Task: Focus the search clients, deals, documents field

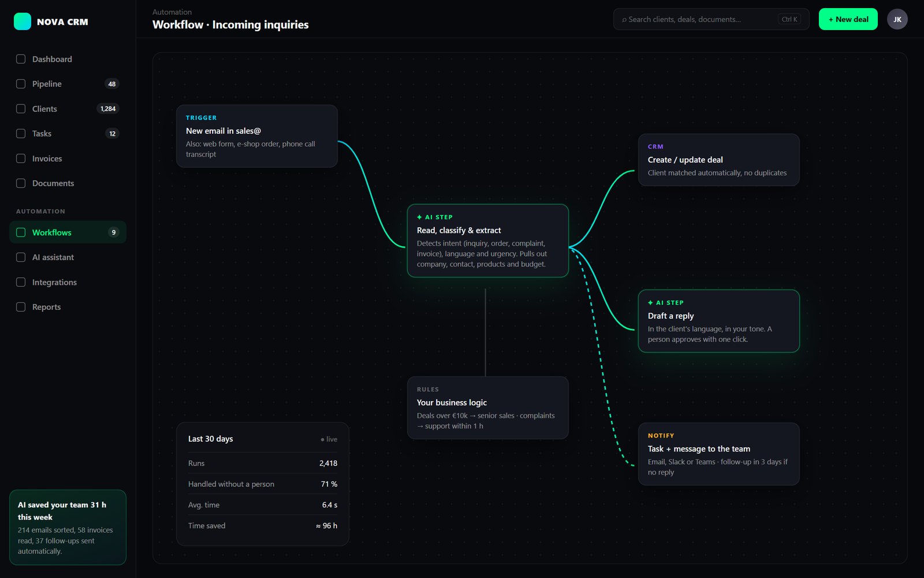Action: tap(711, 19)
